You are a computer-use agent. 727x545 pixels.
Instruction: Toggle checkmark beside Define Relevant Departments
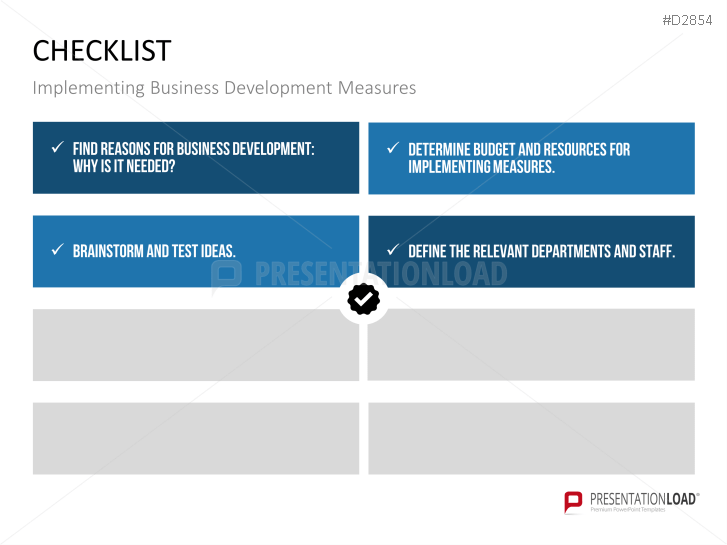tap(393, 250)
